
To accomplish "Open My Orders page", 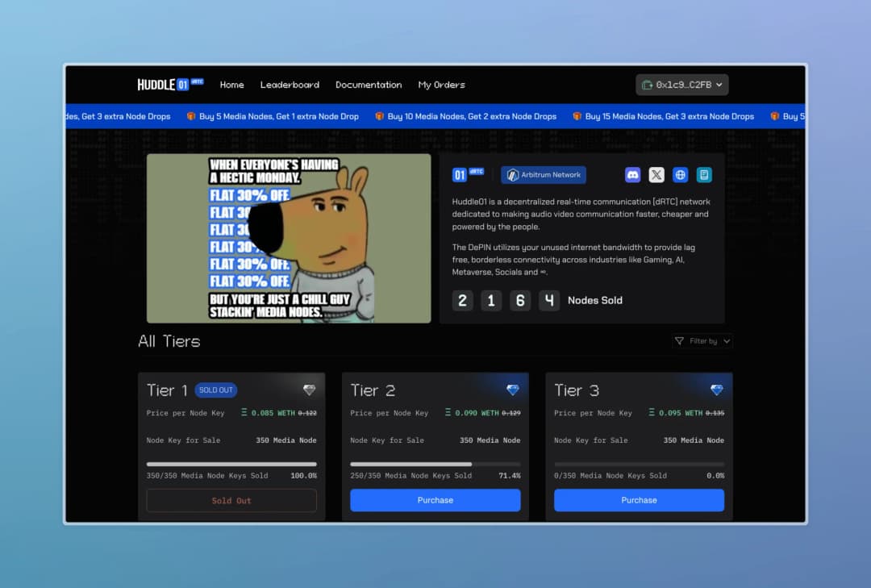I will point(442,85).
